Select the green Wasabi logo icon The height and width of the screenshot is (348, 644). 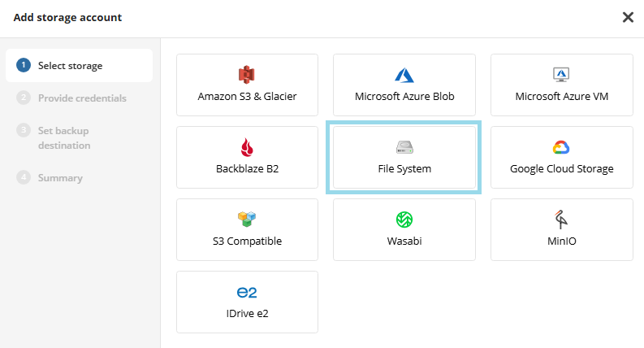tap(404, 220)
